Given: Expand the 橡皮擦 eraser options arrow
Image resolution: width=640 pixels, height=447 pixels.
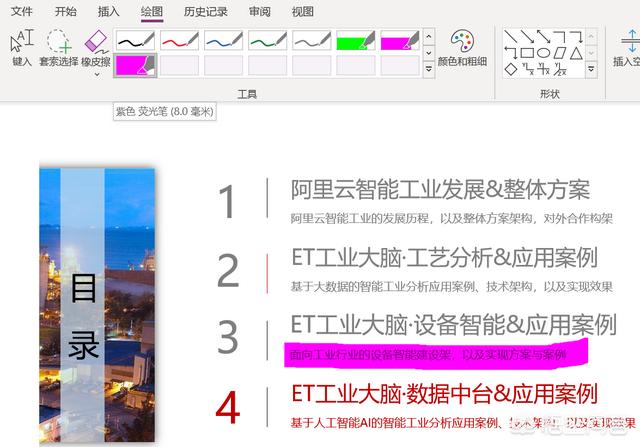Looking at the screenshot, I should click(x=97, y=74).
